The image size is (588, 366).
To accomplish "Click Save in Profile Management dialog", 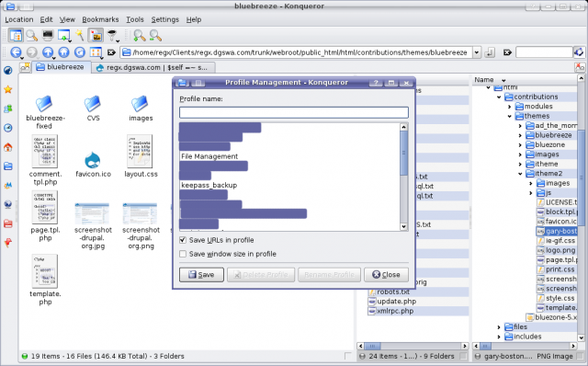I will tap(201, 275).
